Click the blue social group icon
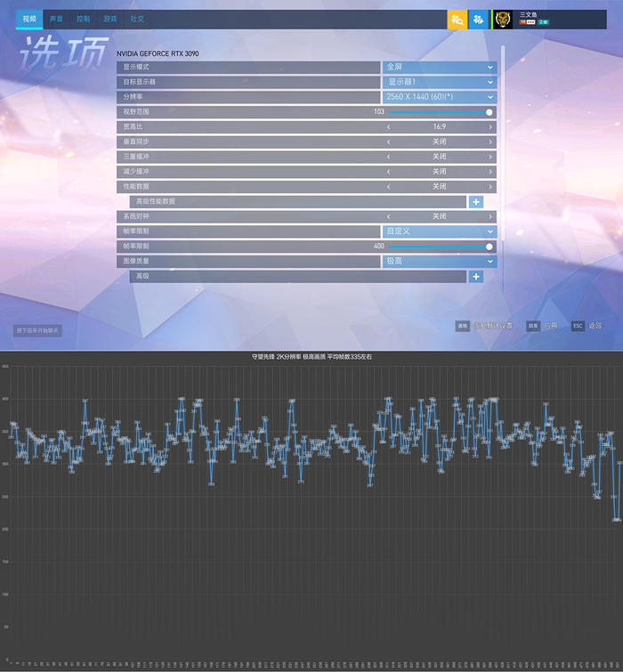The height and width of the screenshot is (672, 623). coord(478,20)
